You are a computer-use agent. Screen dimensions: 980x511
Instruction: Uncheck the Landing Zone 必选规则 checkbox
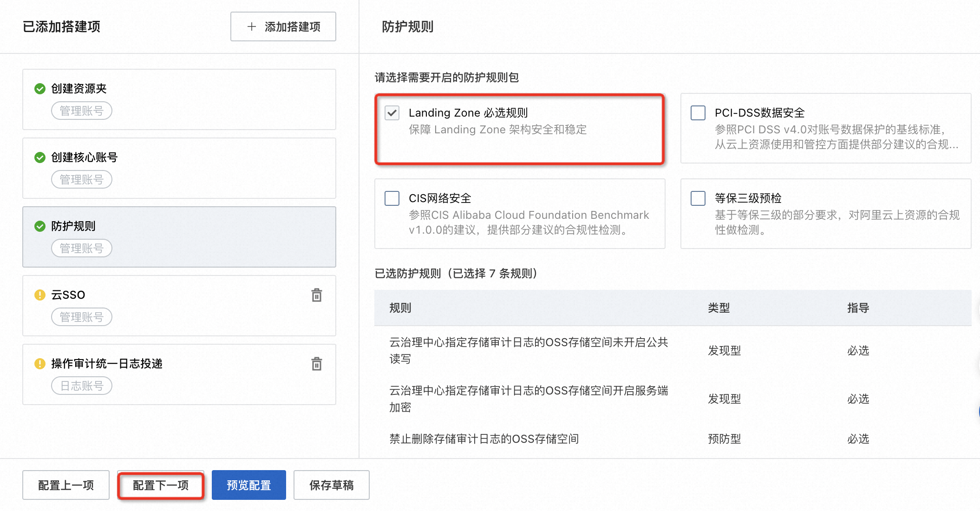(392, 113)
